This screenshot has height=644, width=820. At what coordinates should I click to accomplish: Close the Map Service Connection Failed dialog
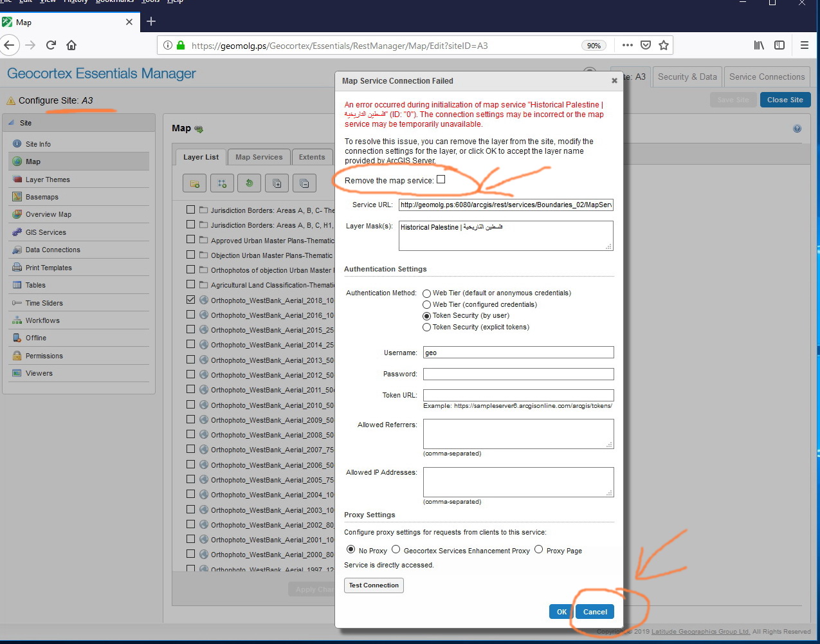point(614,80)
